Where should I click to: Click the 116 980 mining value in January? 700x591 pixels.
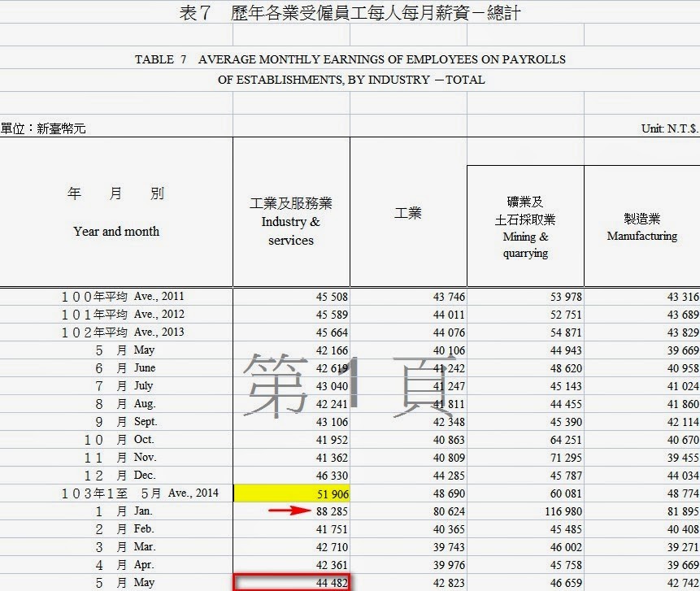[x=563, y=511]
